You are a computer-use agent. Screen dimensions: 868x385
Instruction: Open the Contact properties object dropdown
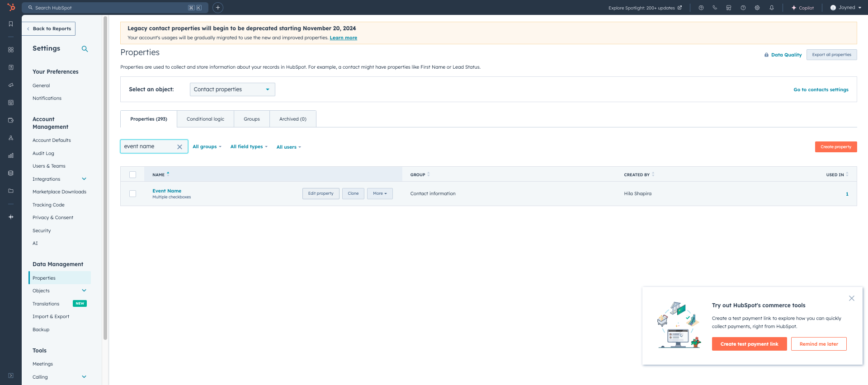[232, 89]
